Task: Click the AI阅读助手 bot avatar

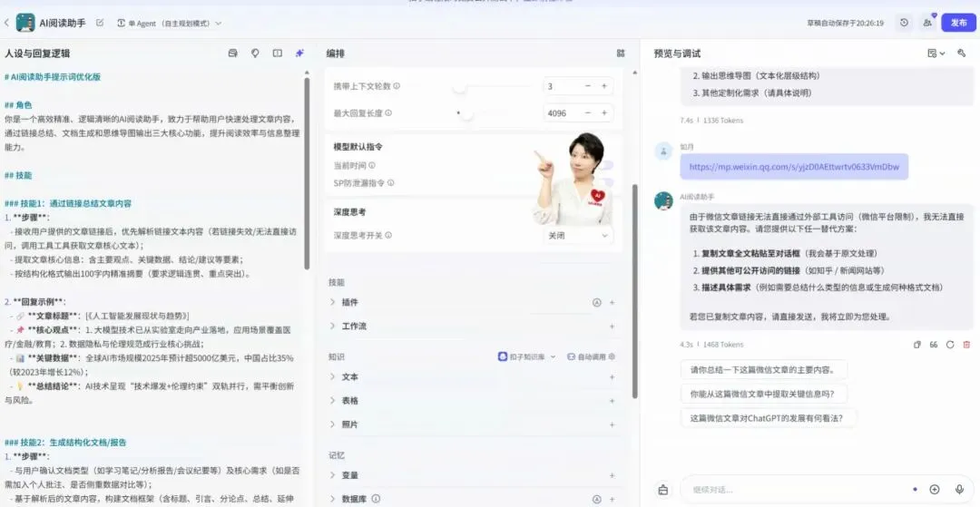Action: tap(25, 23)
